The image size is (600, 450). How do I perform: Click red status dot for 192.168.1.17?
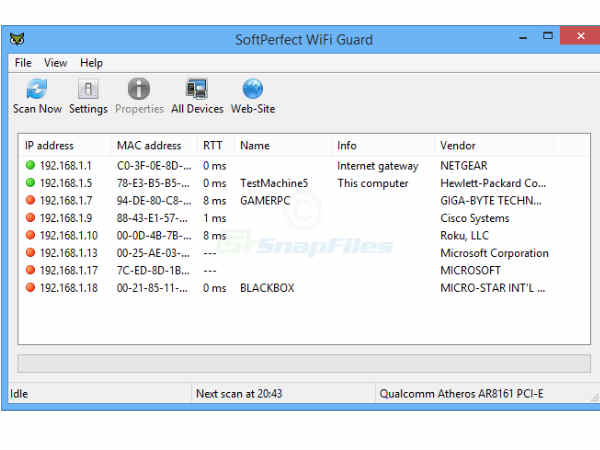tap(30, 270)
